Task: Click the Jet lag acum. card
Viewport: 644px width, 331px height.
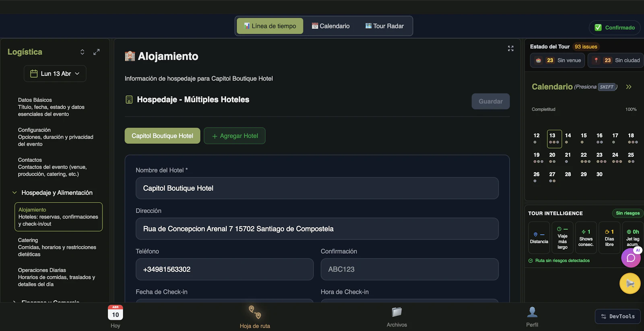Action: tap(632, 238)
